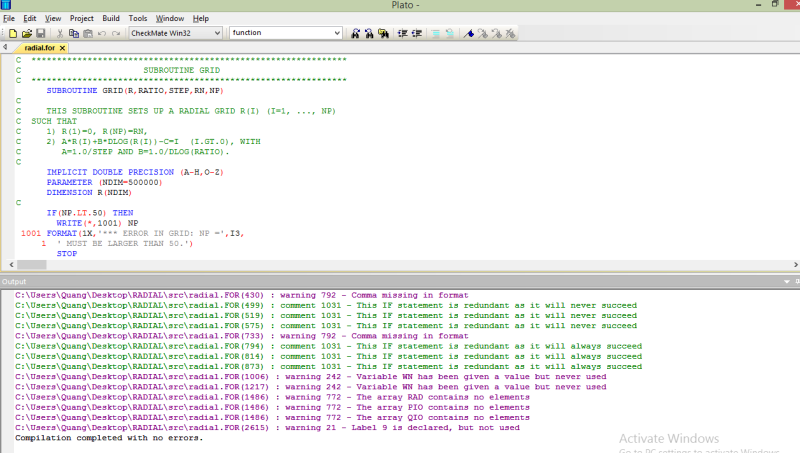Click the radial.FOR(1217) Variable WN warning
Image resolution: width=800 pixels, height=453 pixels.
point(310,387)
